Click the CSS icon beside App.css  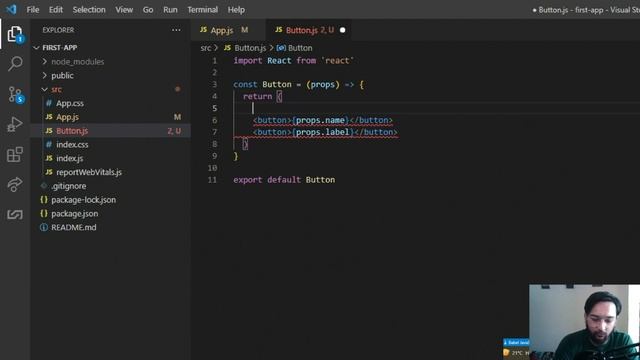[x=49, y=103]
